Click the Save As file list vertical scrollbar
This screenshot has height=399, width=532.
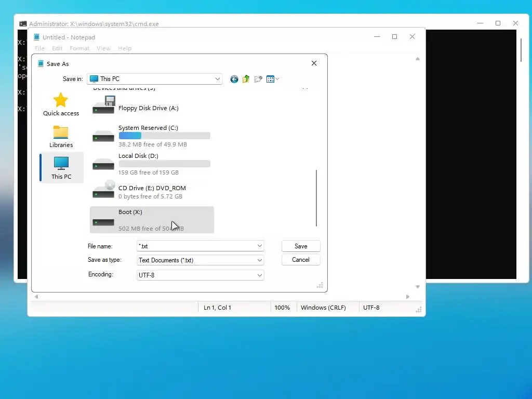(x=316, y=198)
